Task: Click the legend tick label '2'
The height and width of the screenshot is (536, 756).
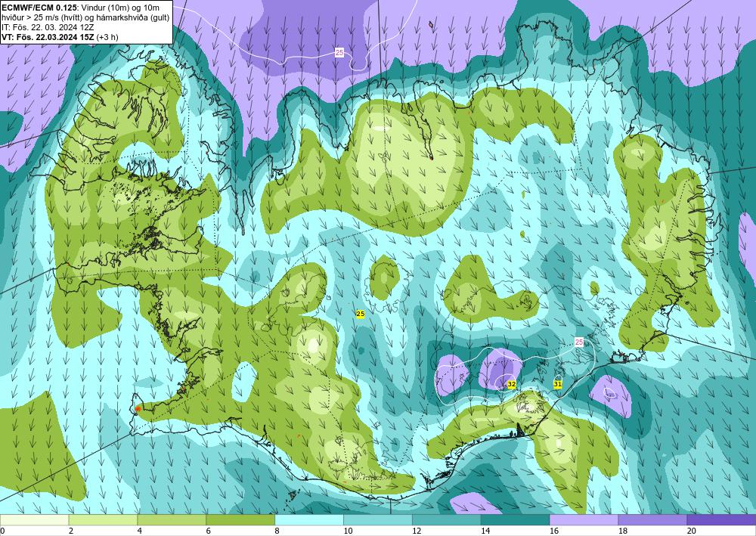Action: coord(71,531)
